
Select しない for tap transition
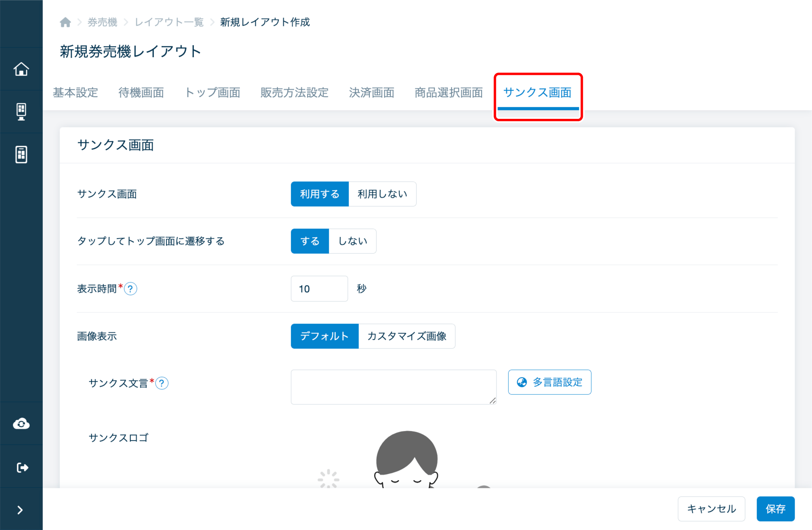coord(352,241)
